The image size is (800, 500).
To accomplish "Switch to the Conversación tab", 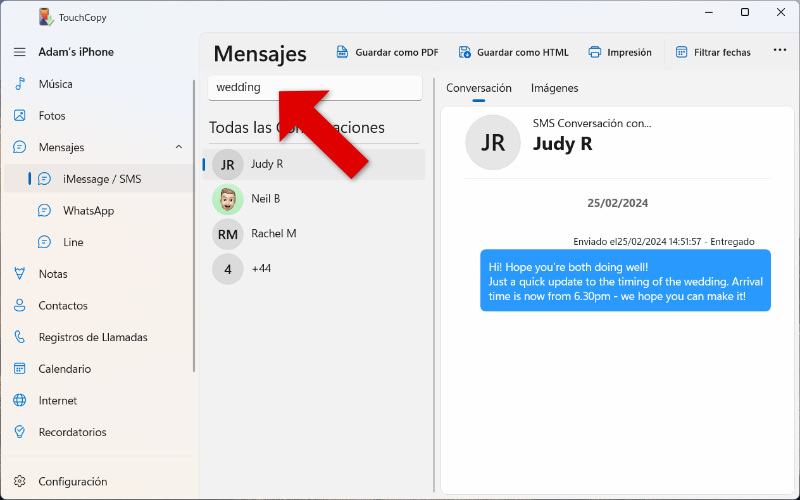I will (x=479, y=88).
